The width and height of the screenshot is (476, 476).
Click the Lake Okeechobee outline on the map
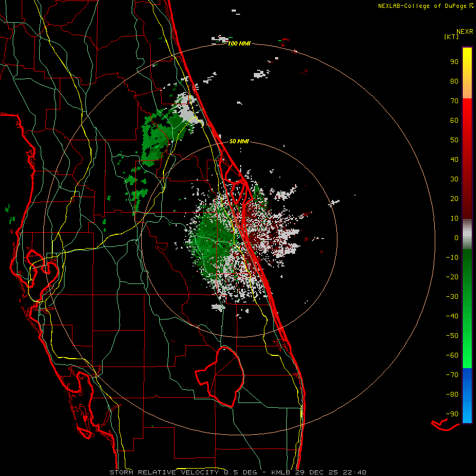pyautogui.click(x=219, y=377)
